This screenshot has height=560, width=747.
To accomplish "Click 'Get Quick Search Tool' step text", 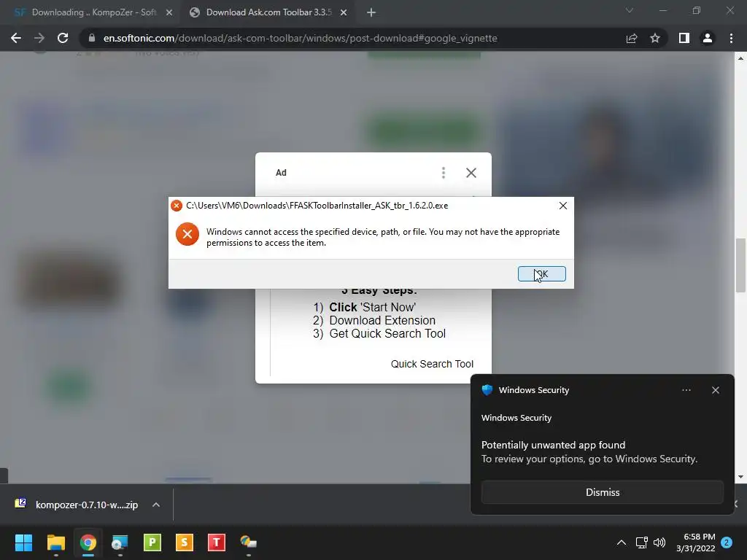I will point(387,333).
